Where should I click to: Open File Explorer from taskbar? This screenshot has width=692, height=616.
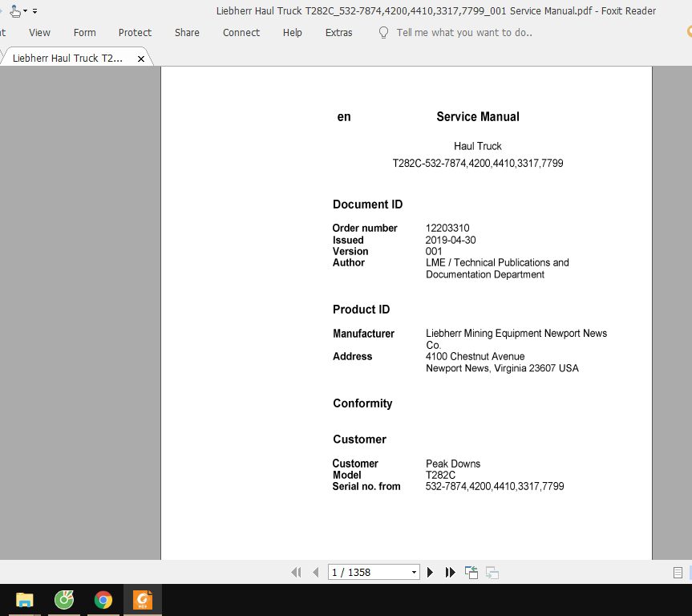(x=25, y=600)
